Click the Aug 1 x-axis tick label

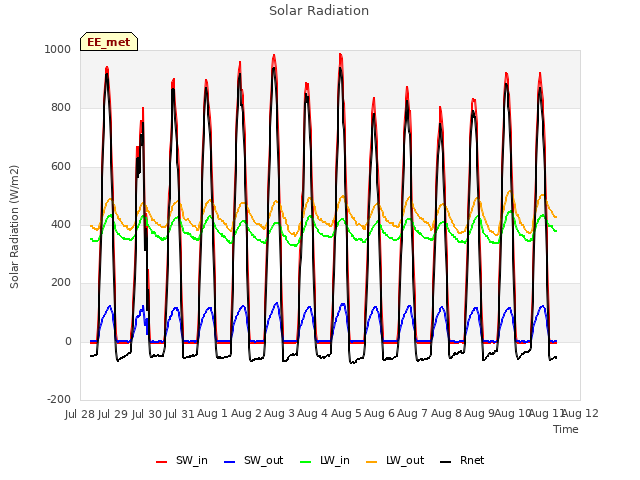(x=212, y=414)
